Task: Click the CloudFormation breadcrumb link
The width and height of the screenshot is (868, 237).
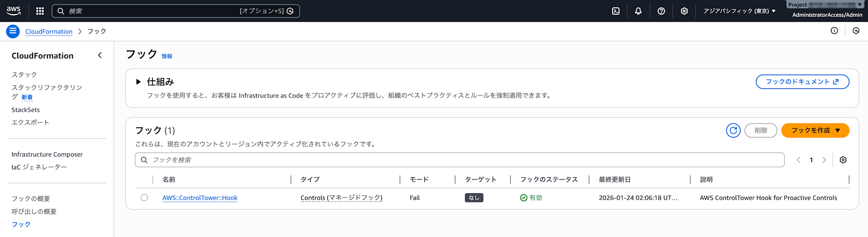Action: (x=49, y=31)
